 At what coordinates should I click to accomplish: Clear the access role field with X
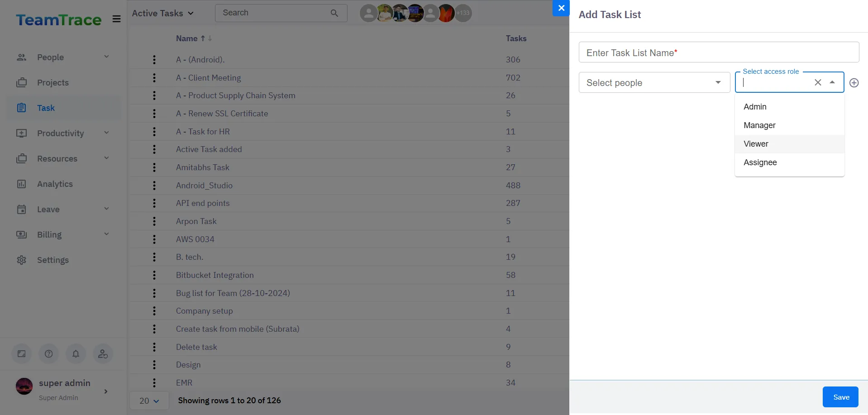(817, 82)
